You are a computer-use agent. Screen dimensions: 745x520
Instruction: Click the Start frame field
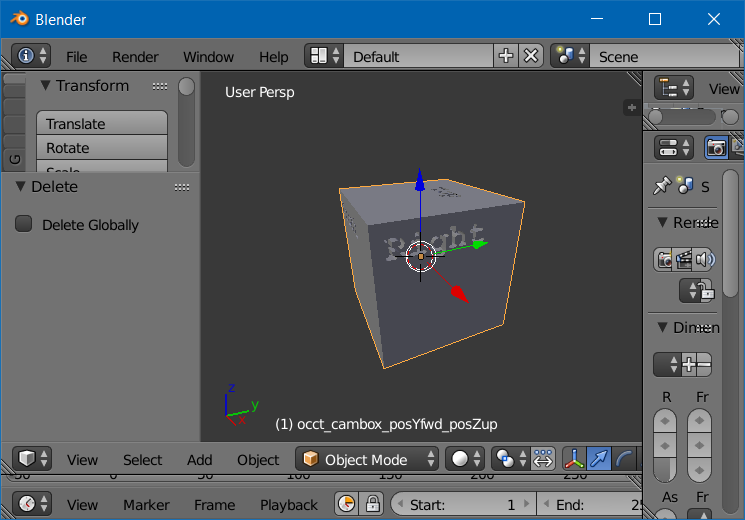point(460,504)
